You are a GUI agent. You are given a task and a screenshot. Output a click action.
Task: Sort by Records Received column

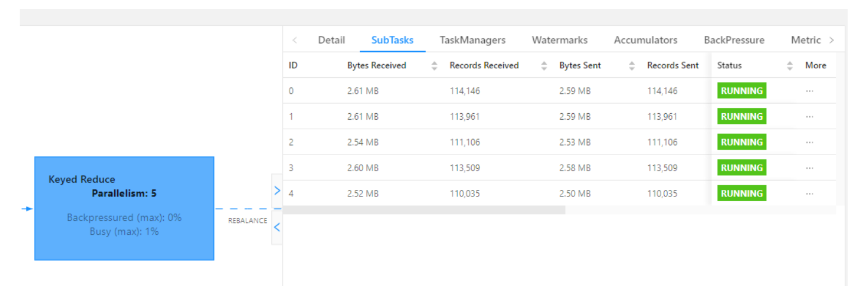point(544,66)
